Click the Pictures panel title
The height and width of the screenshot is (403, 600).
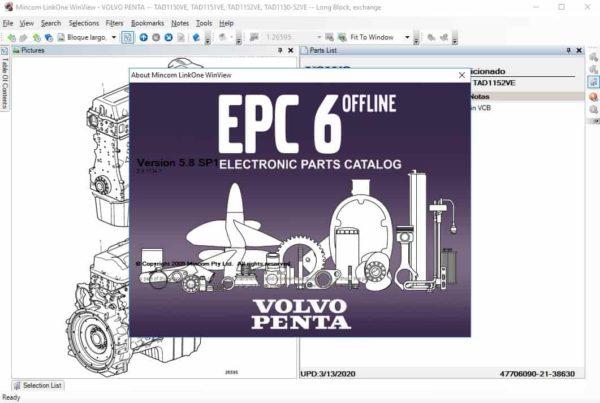(x=33, y=50)
